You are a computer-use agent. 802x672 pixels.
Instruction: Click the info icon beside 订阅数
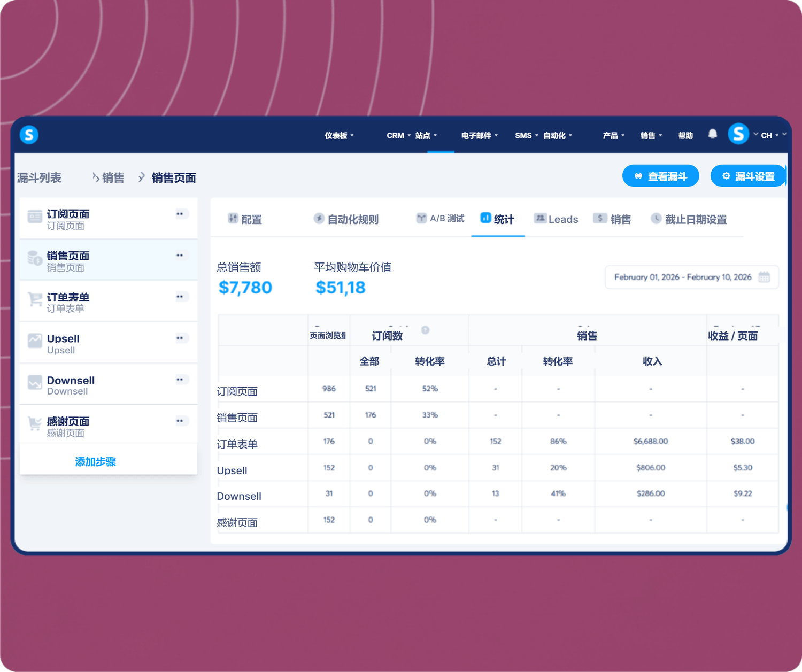(425, 330)
